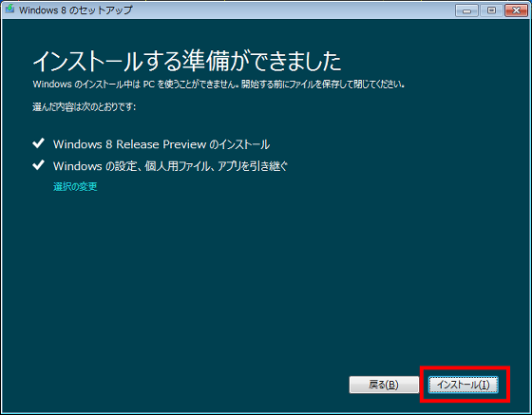
Task: Open the 選択の変更 link
Action: click(75, 186)
